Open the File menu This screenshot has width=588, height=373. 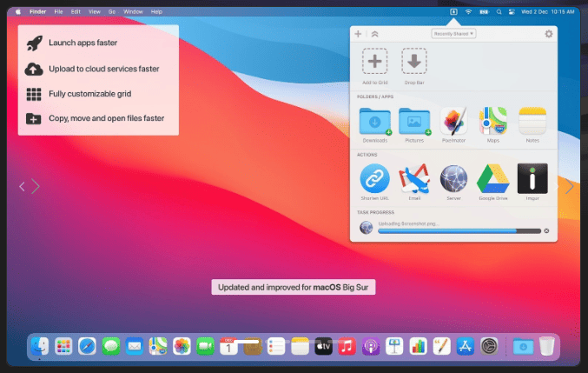pos(58,11)
